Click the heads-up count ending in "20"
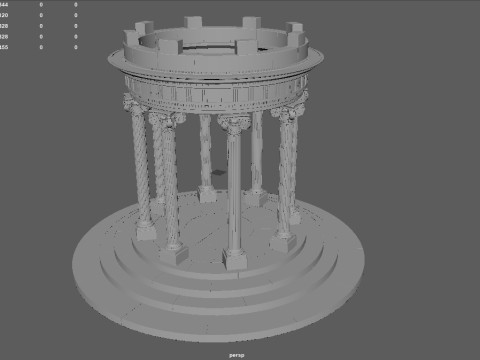The width and height of the screenshot is (480, 360). pyautogui.click(x=4, y=15)
